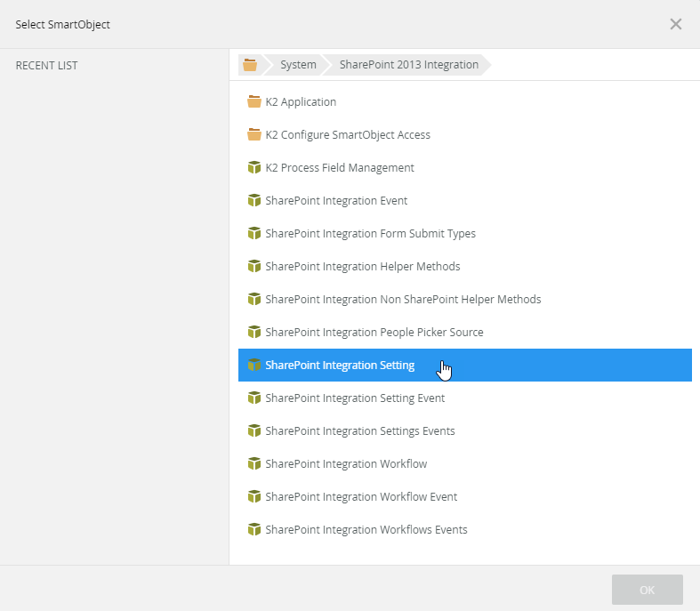Close the Select SmartObject dialog
Image resolution: width=700 pixels, height=611 pixels.
point(676,24)
